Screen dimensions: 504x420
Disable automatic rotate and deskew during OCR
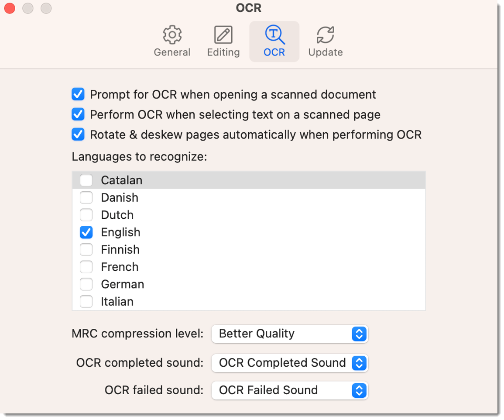coord(78,134)
